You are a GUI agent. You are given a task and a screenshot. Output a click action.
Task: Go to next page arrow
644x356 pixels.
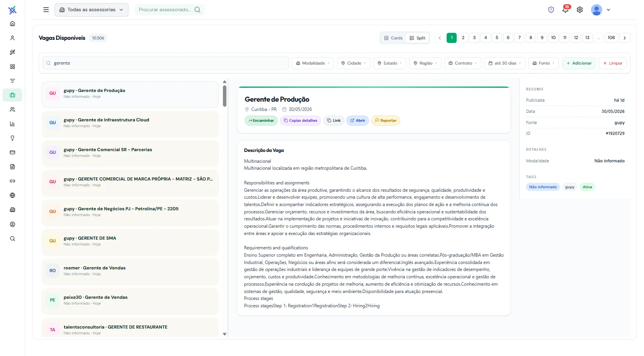[x=625, y=38]
